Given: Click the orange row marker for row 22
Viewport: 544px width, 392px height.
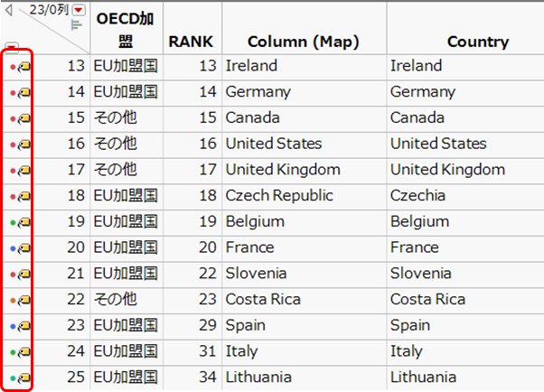Looking at the screenshot, I should tap(12, 300).
